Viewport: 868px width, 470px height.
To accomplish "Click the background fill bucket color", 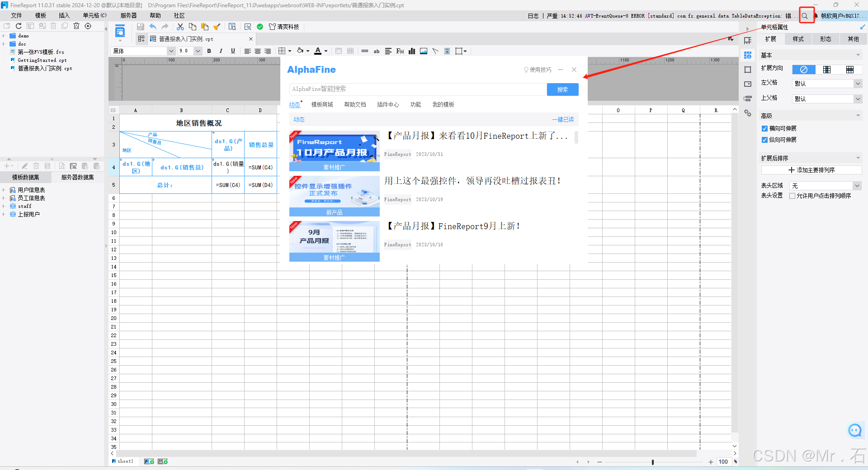I will [300, 51].
